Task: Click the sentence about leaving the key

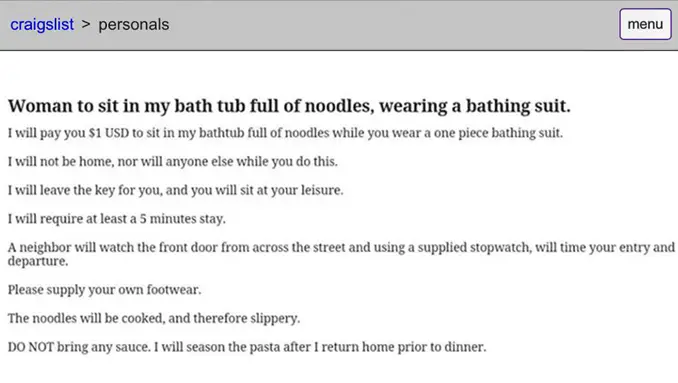Action: 176,190
